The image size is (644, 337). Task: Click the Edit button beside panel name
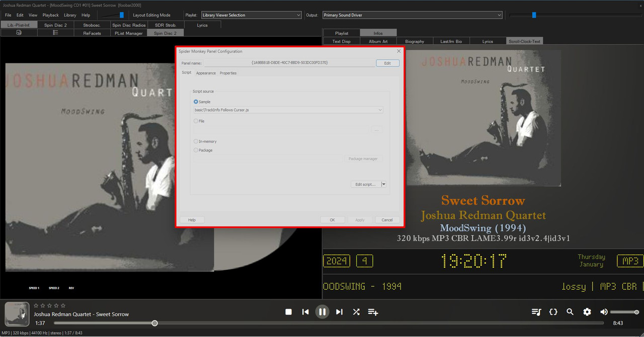387,63
